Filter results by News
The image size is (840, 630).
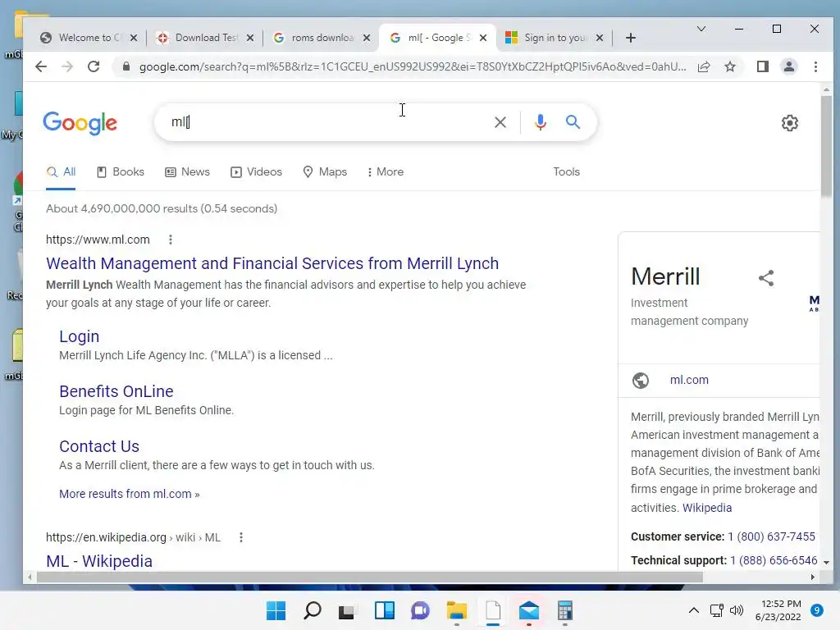coord(187,172)
